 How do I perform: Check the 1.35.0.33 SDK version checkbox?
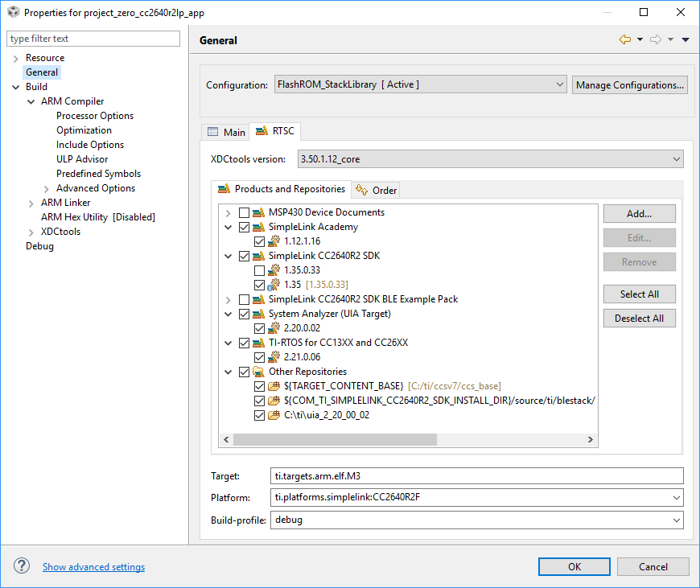coord(259,270)
